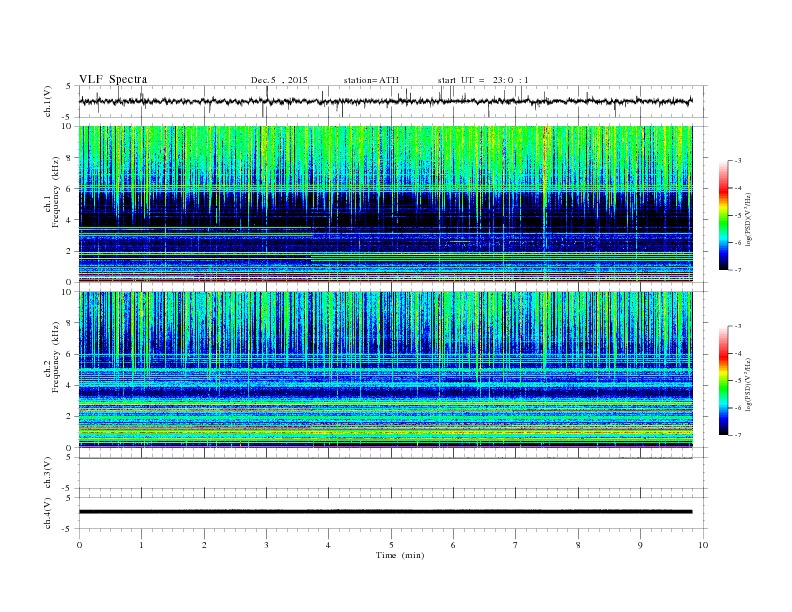The width and height of the screenshot is (792, 612).
Task: Click the time-axis tick label "7"
Action: (516, 545)
